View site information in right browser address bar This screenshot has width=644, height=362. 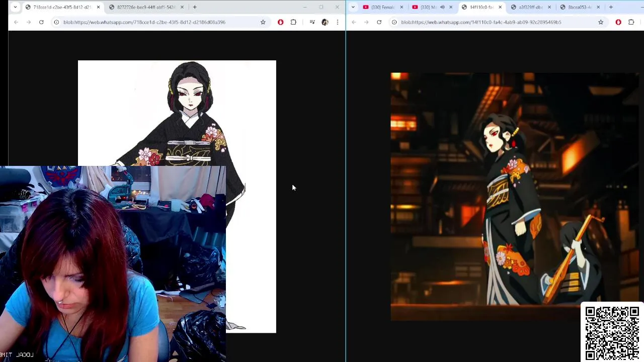394,22
